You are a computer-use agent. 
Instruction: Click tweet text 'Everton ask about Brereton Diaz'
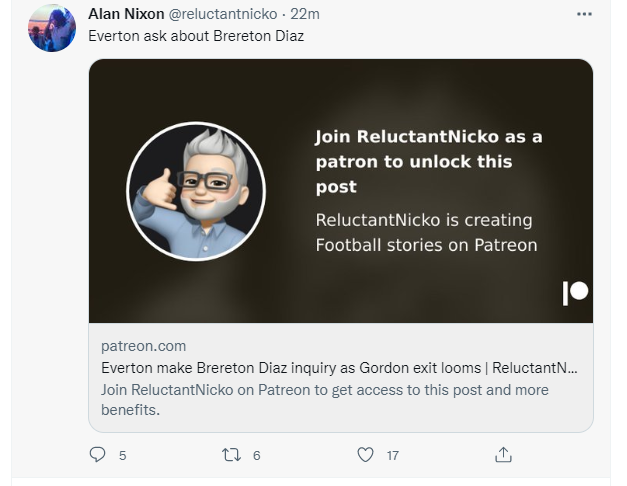pos(196,36)
